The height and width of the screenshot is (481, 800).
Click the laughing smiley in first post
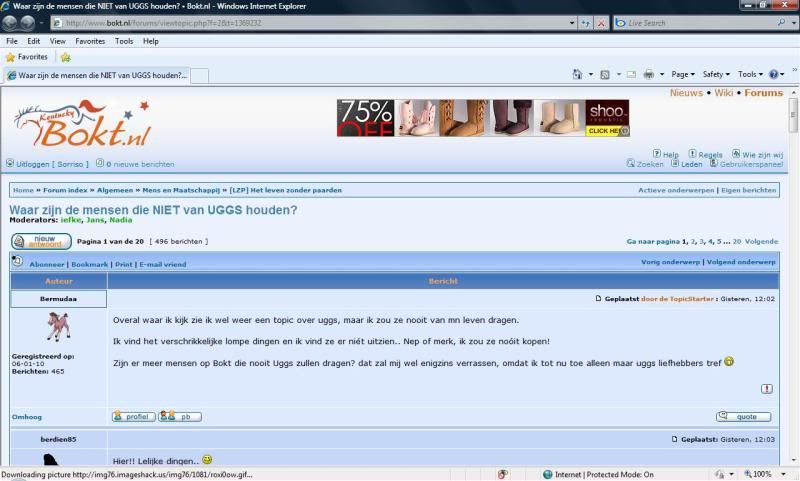coord(729,362)
